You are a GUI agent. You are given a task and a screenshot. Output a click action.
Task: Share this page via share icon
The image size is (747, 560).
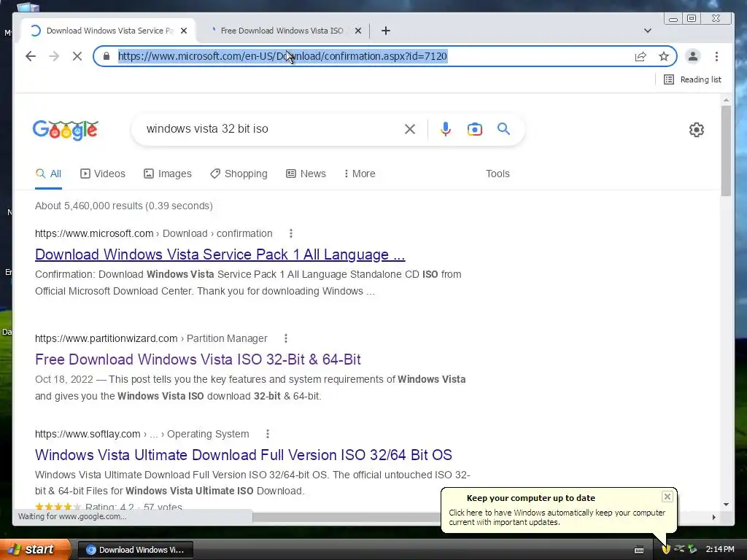click(x=640, y=56)
